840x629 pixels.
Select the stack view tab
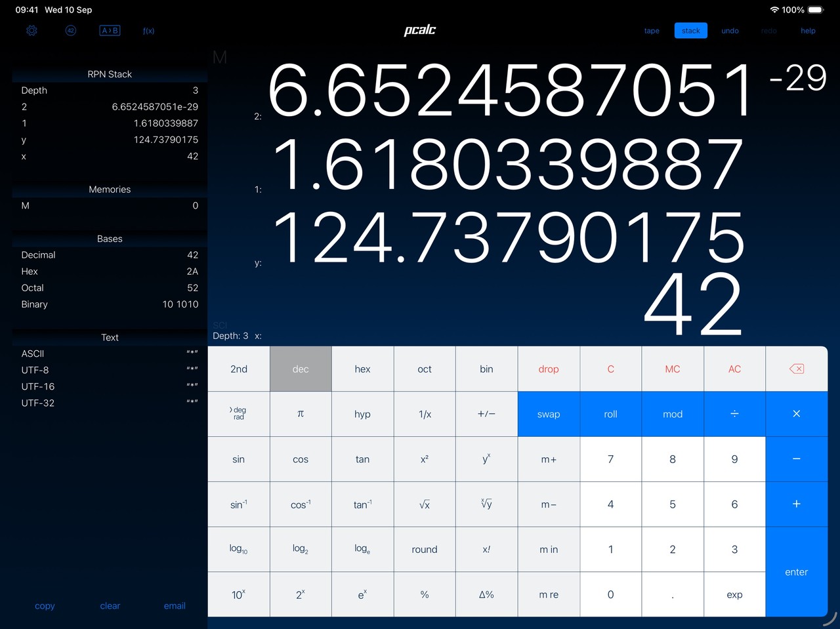click(691, 31)
